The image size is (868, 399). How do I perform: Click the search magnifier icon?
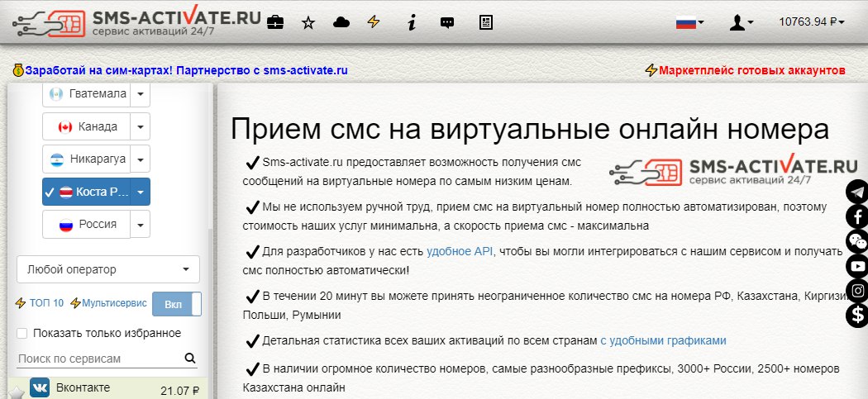pos(190,358)
